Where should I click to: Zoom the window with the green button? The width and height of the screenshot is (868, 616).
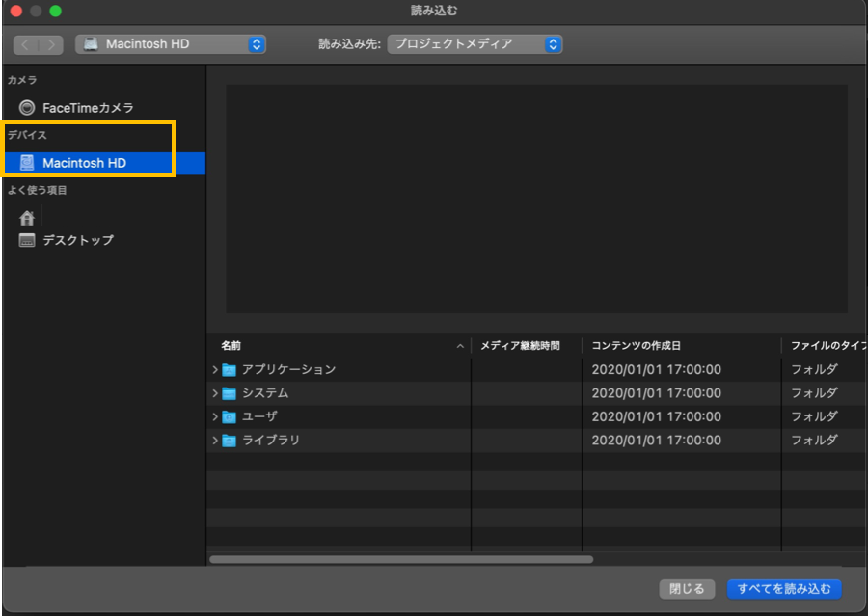point(55,11)
